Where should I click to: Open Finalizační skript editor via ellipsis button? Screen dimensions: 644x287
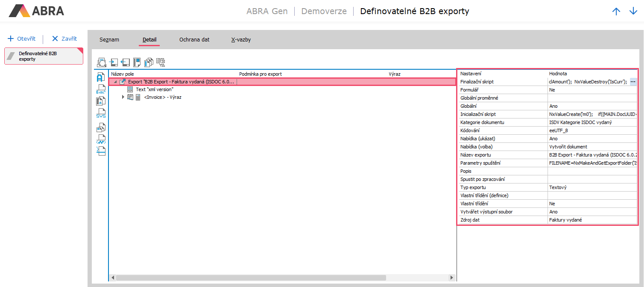pyautogui.click(x=633, y=82)
